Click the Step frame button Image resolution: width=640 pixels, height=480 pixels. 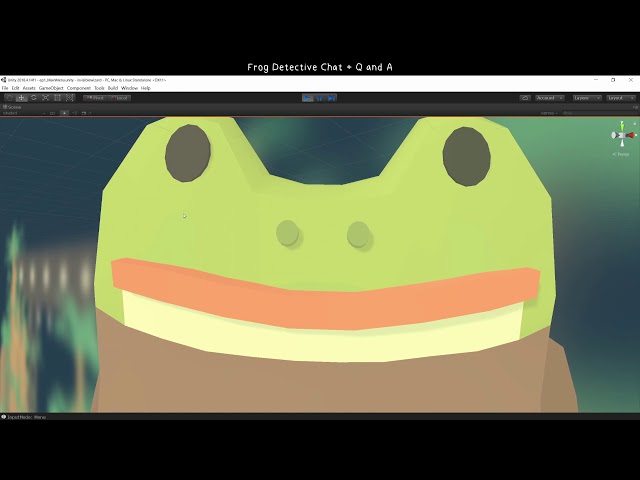click(x=331, y=98)
